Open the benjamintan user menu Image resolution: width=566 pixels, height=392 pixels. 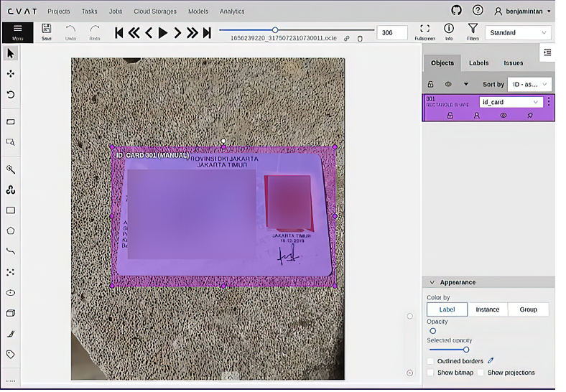click(523, 11)
